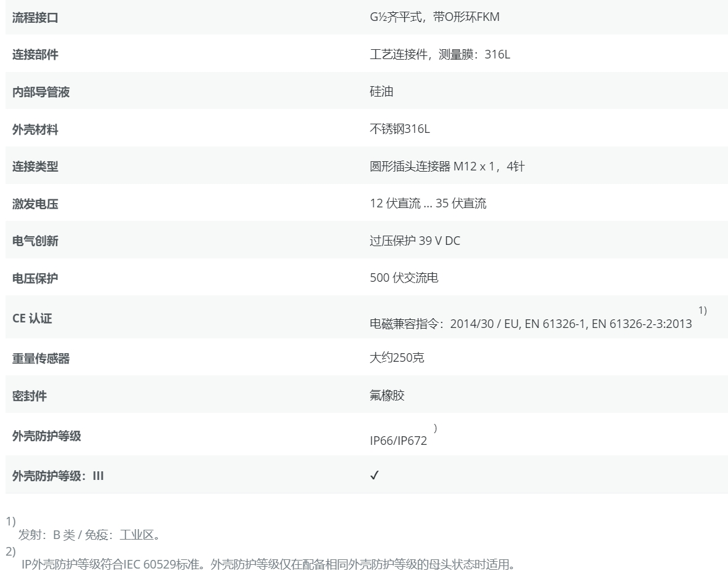
Task: Select the 连接部件 row label
Action: pyautogui.click(x=35, y=55)
